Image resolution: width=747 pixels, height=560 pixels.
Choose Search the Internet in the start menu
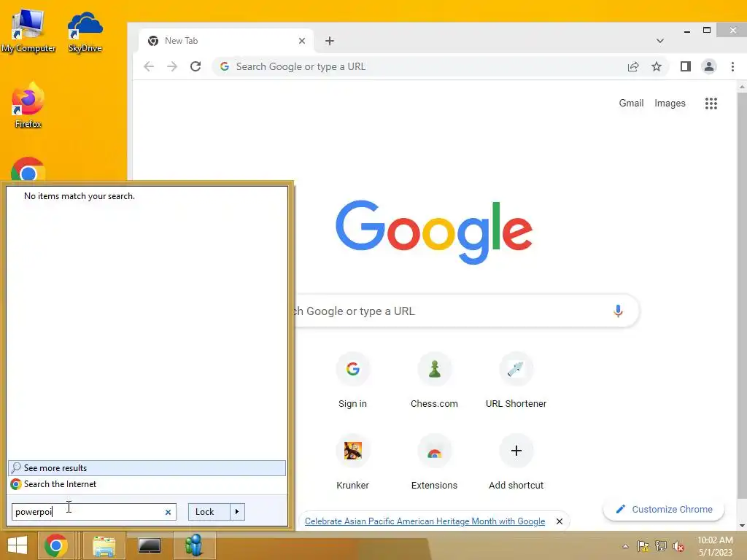coord(147,484)
